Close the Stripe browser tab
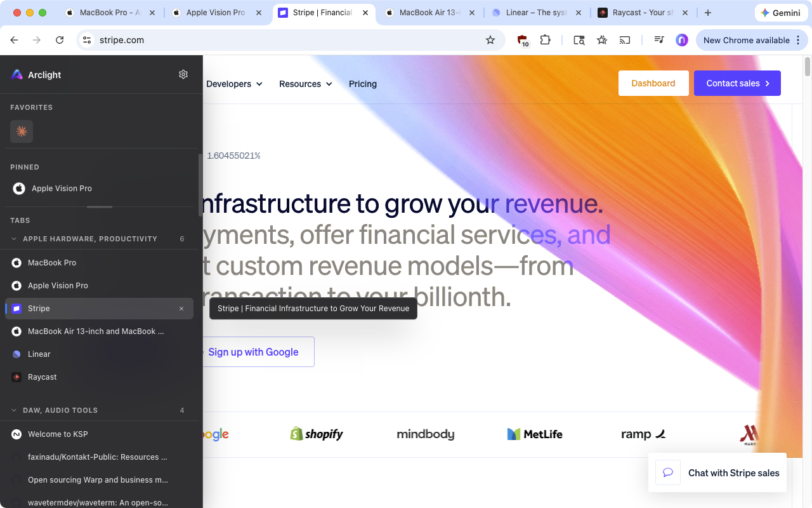The height and width of the screenshot is (508, 812). pyautogui.click(x=365, y=13)
